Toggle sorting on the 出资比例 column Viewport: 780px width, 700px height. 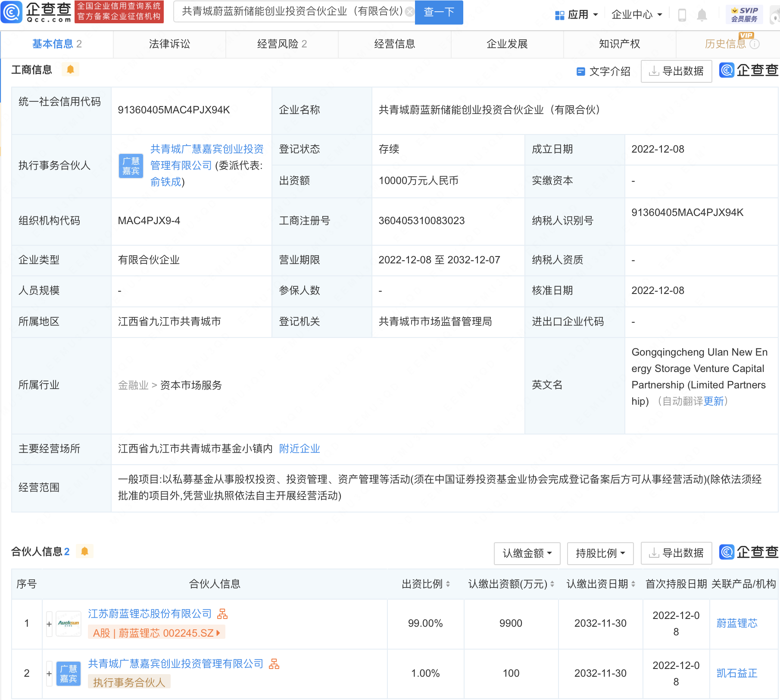(x=448, y=584)
